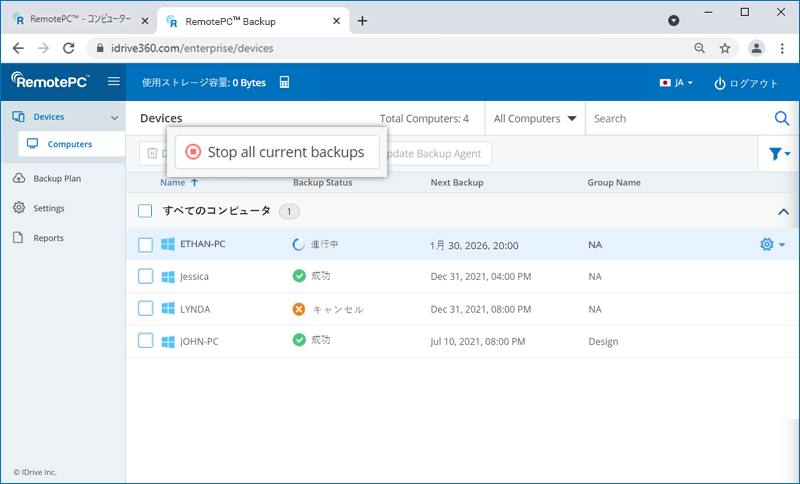Click the orange cancelled icon for LYNDA

click(299, 309)
